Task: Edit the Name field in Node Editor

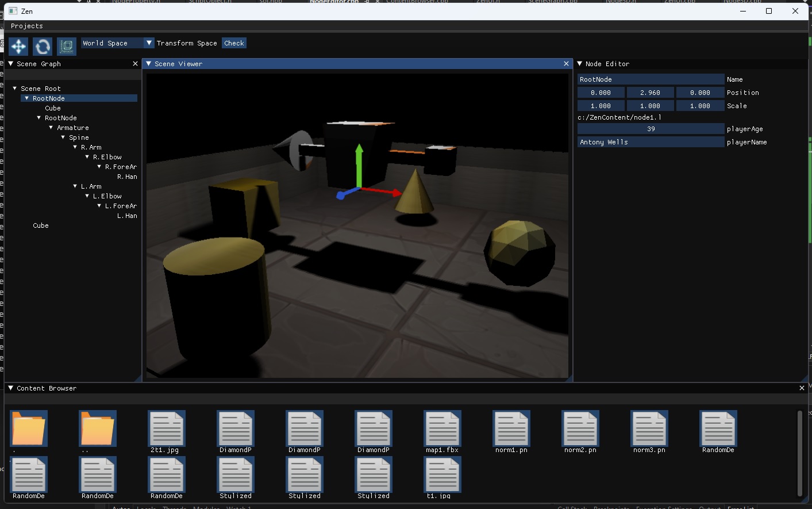Action: pos(651,79)
